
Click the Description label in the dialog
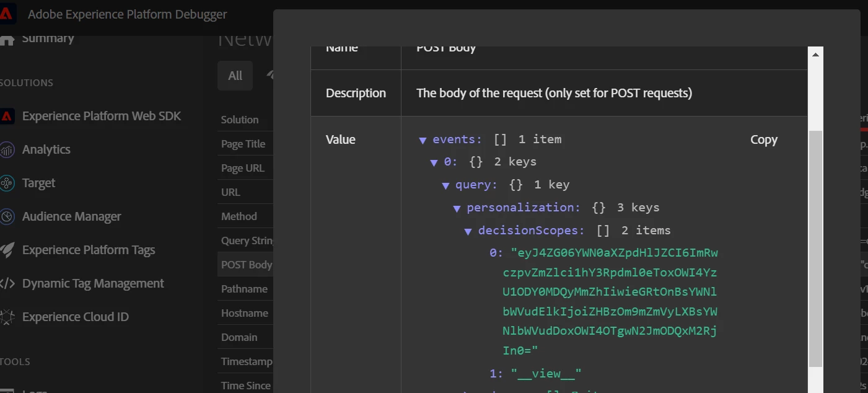click(x=356, y=93)
